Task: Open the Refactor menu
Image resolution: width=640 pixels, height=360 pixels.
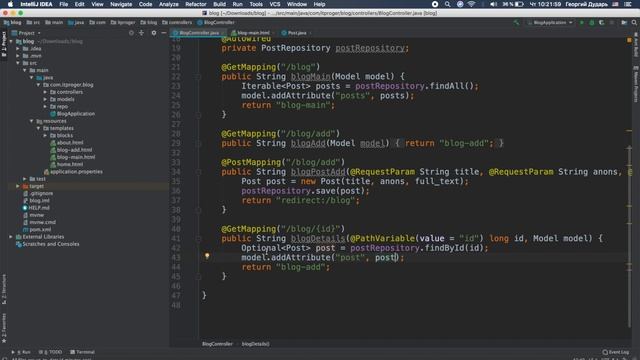Action: click(x=196, y=4)
